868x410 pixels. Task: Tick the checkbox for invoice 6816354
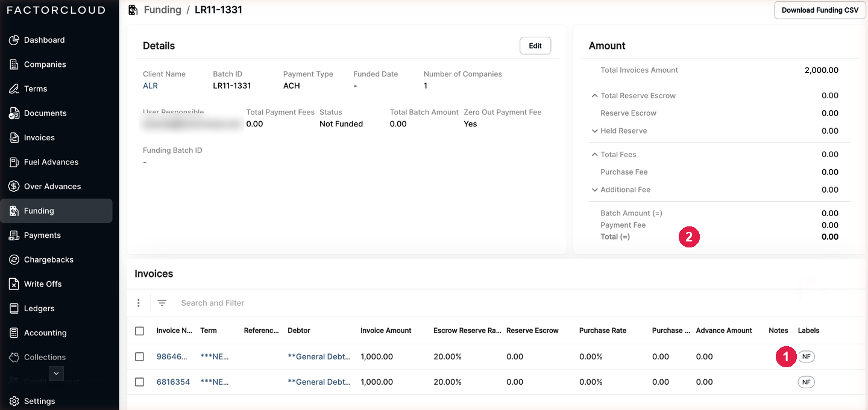click(x=140, y=382)
